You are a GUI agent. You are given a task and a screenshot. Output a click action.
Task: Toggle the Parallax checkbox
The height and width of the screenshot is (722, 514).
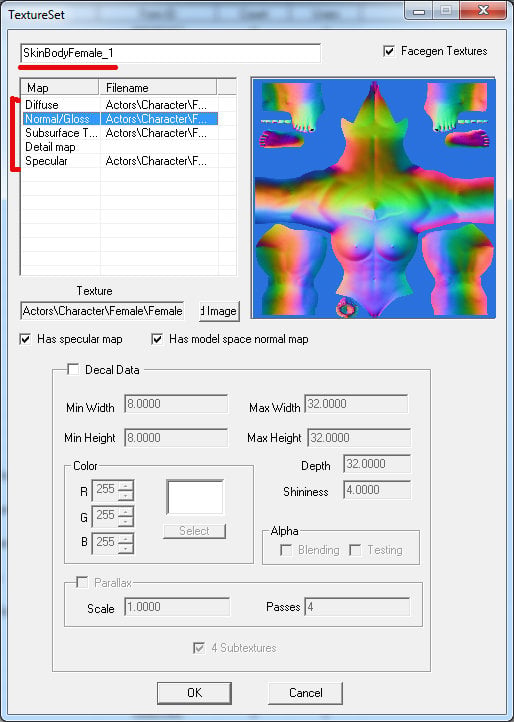tap(82, 583)
